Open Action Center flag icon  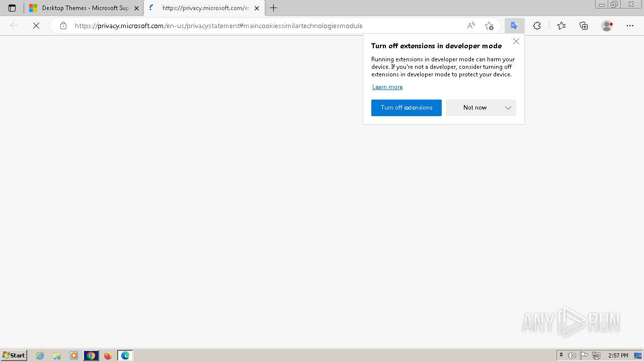pos(584,355)
